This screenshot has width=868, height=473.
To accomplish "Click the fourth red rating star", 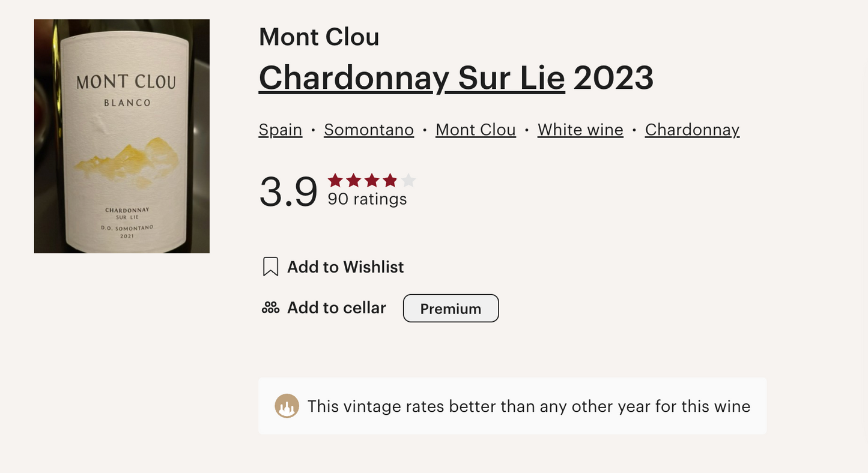I will 390,180.
